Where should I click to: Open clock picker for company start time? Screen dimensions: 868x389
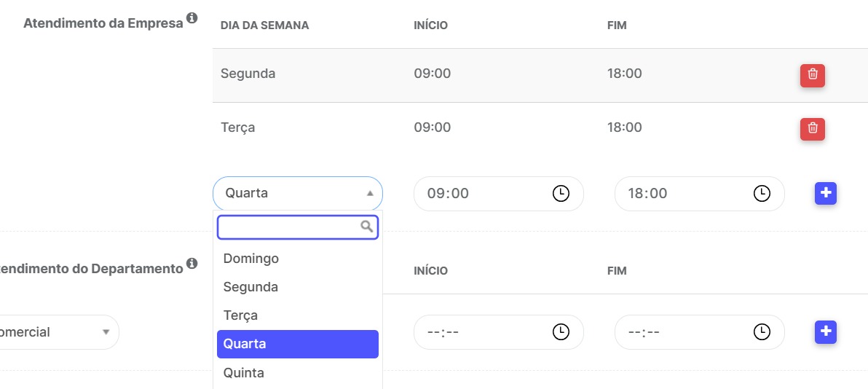pyautogui.click(x=561, y=193)
